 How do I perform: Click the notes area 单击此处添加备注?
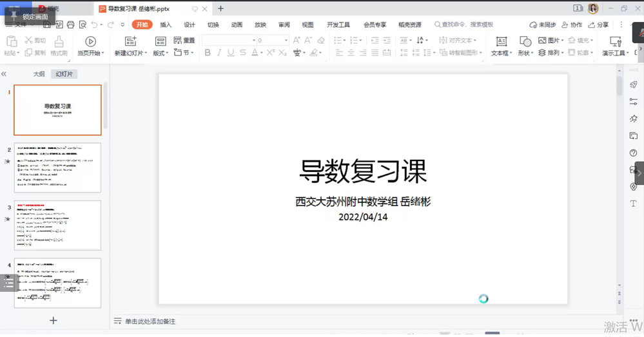point(150,322)
